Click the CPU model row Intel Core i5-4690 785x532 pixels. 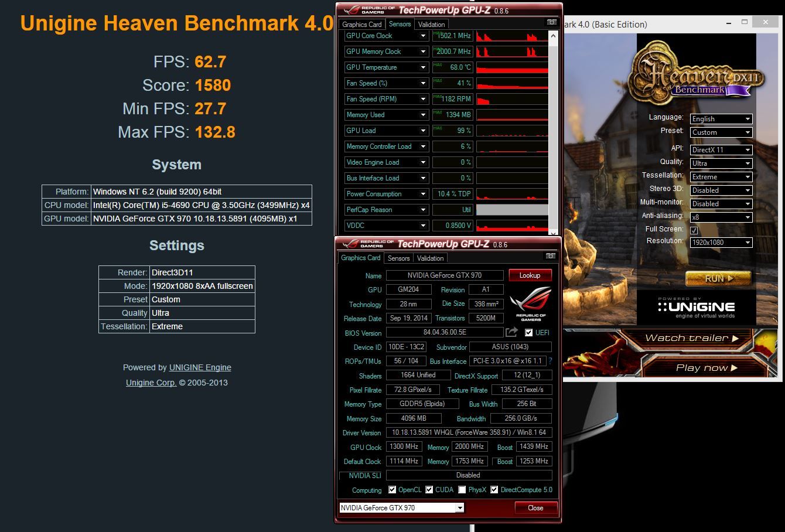pos(177,205)
